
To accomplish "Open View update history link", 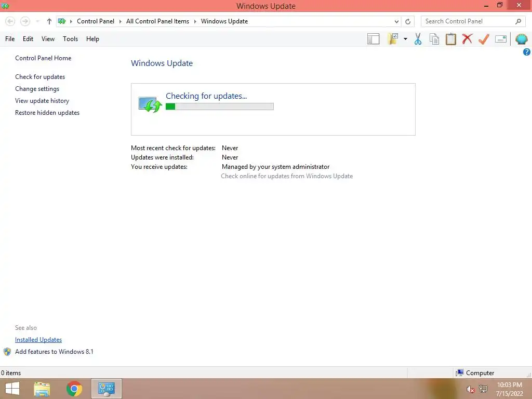I will click(42, 101).
